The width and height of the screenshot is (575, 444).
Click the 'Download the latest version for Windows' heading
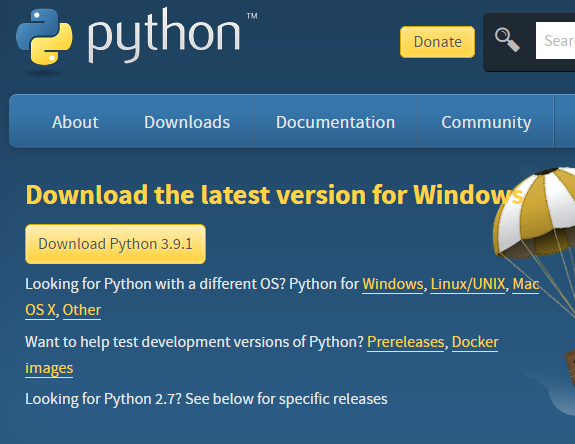(274, 195)
